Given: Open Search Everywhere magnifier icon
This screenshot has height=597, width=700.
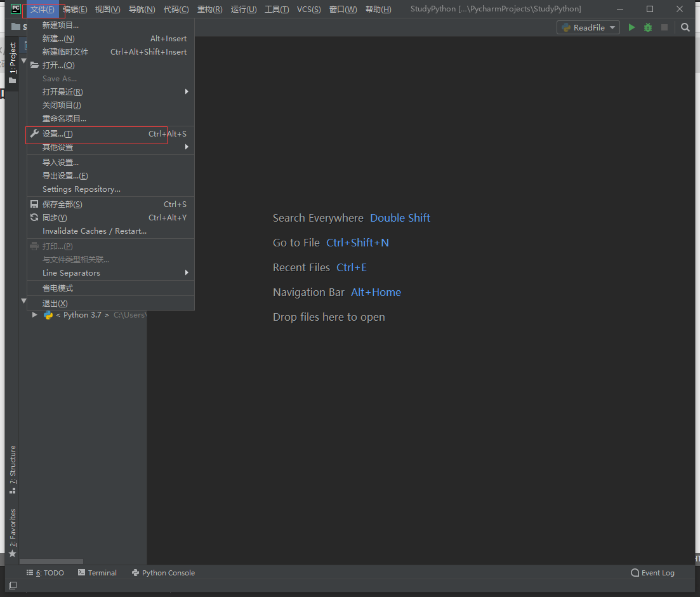Looking at the screenshot, I should pos(685,27).
